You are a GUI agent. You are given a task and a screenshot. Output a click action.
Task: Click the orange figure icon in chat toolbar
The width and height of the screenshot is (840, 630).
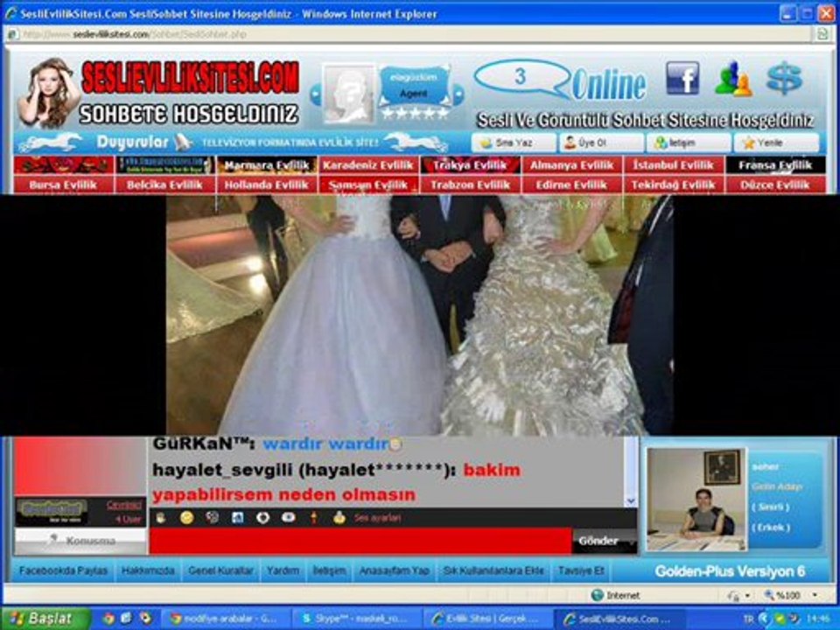(314, 517)
